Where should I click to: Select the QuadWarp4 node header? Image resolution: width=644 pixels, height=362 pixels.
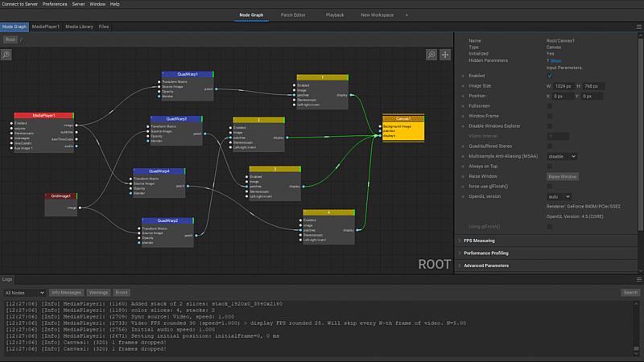tap(159, 171)
